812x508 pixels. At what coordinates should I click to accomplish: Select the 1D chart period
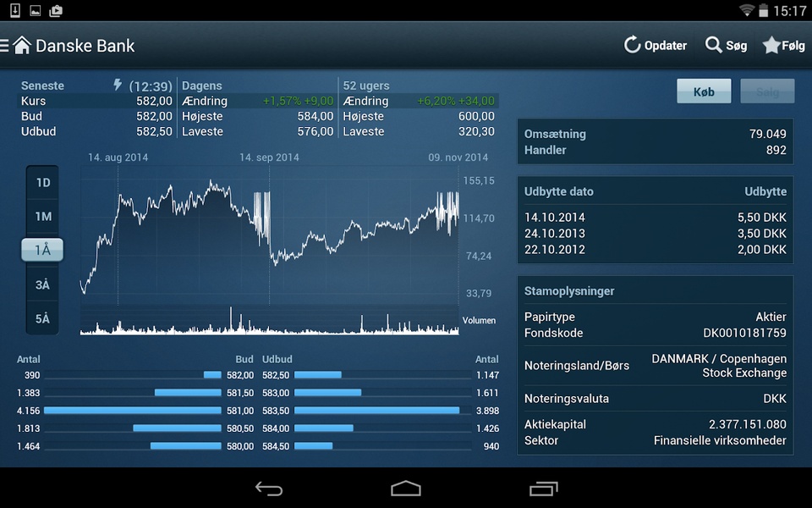[x=43, y=183]
